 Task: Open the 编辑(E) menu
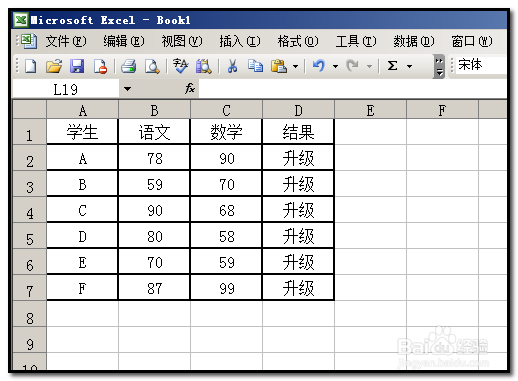tap(124, 41)
